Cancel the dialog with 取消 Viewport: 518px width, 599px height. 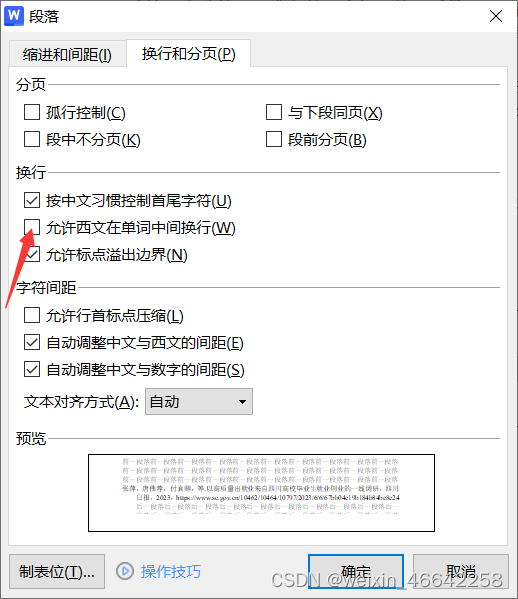tap(461, 571)
